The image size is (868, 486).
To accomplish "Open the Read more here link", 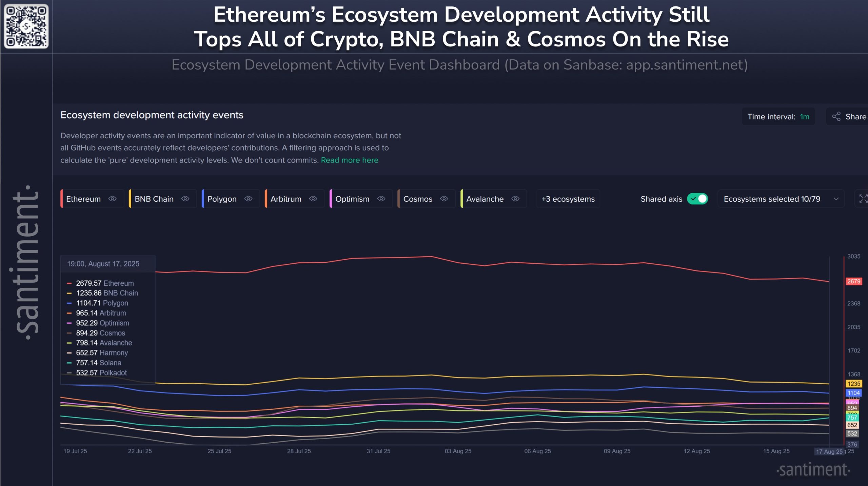I will click(349, 160).
